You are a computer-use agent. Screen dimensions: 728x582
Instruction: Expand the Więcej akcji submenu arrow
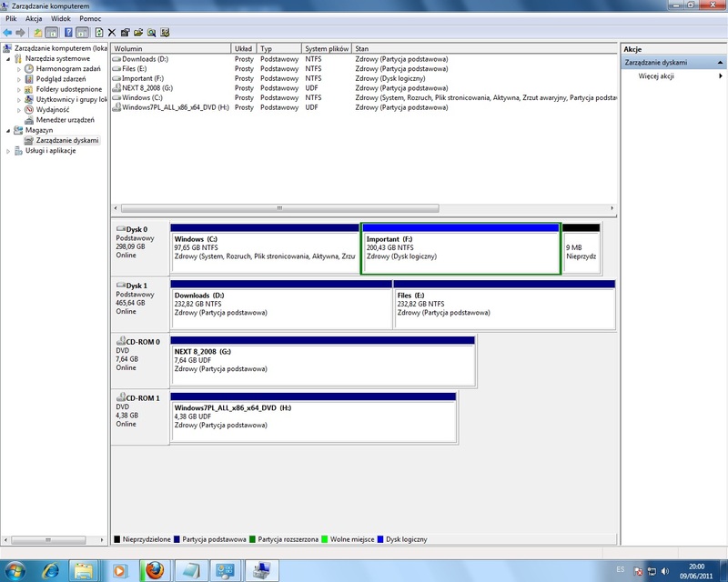(721, 76)
